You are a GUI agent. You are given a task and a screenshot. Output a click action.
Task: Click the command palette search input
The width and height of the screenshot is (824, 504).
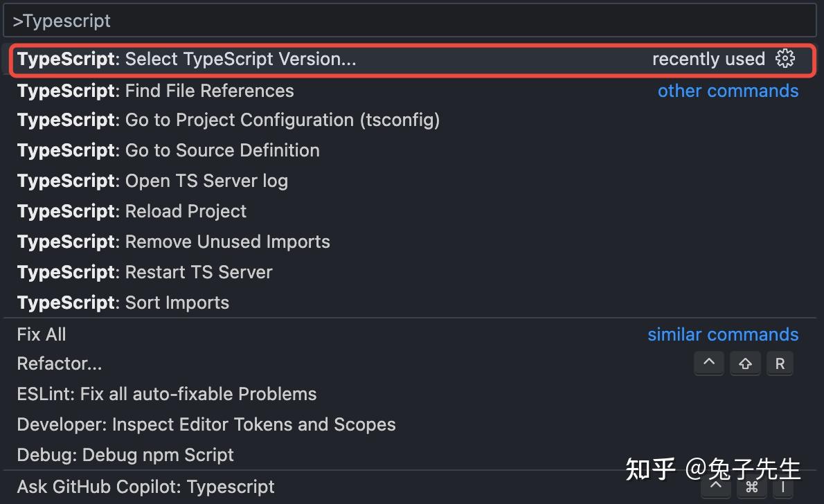point(409,21)
